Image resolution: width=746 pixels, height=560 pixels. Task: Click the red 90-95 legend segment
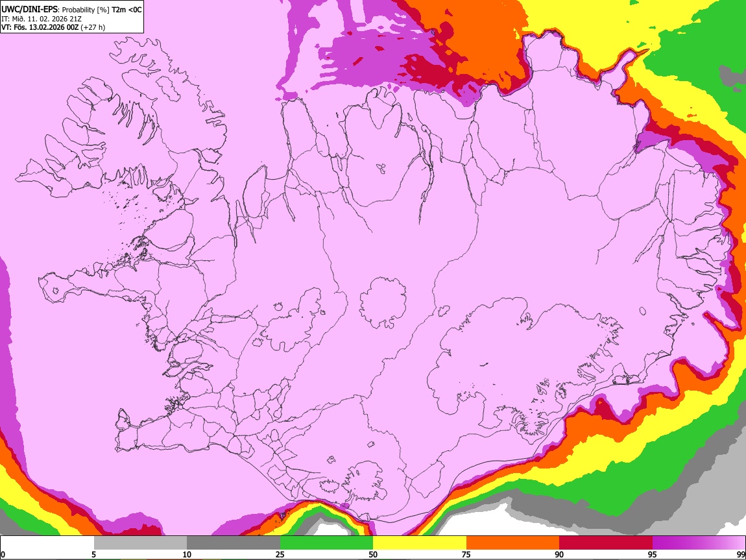pos(606,543)
